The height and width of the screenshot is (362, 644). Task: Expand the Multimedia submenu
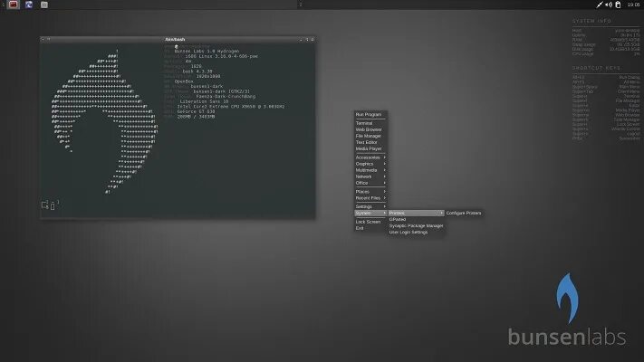(x=370, y=170)
